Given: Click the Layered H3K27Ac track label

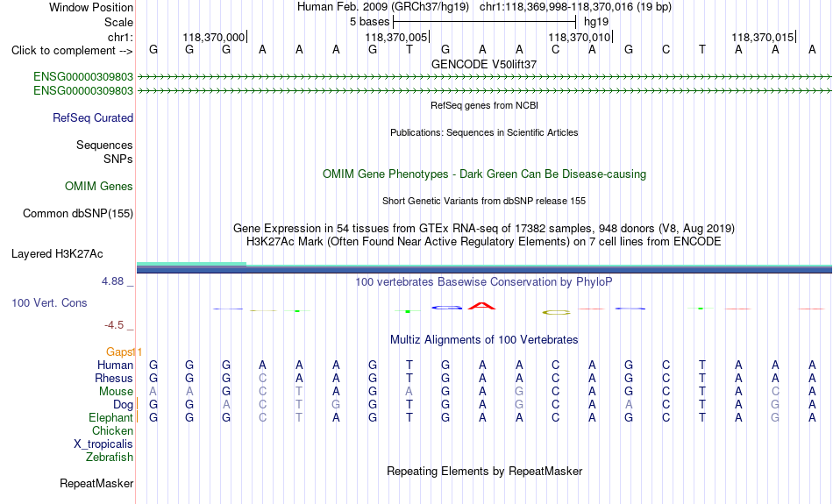Looking at the screenshot, I should pos(57,254).
